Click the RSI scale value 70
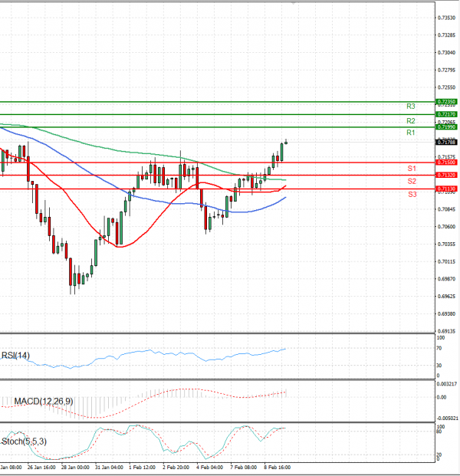Image resolution: width=460 pixels, height=476 pixels. point(439,348)
